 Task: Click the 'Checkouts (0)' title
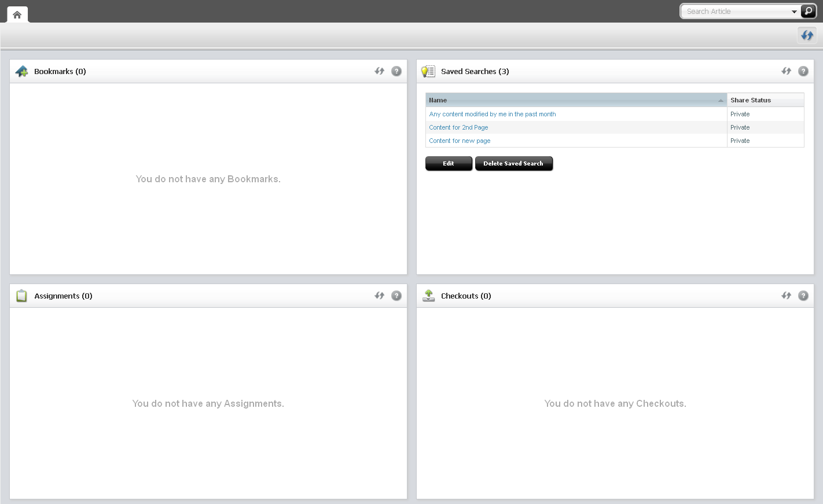pyautogui.click(x=466, y=296)
